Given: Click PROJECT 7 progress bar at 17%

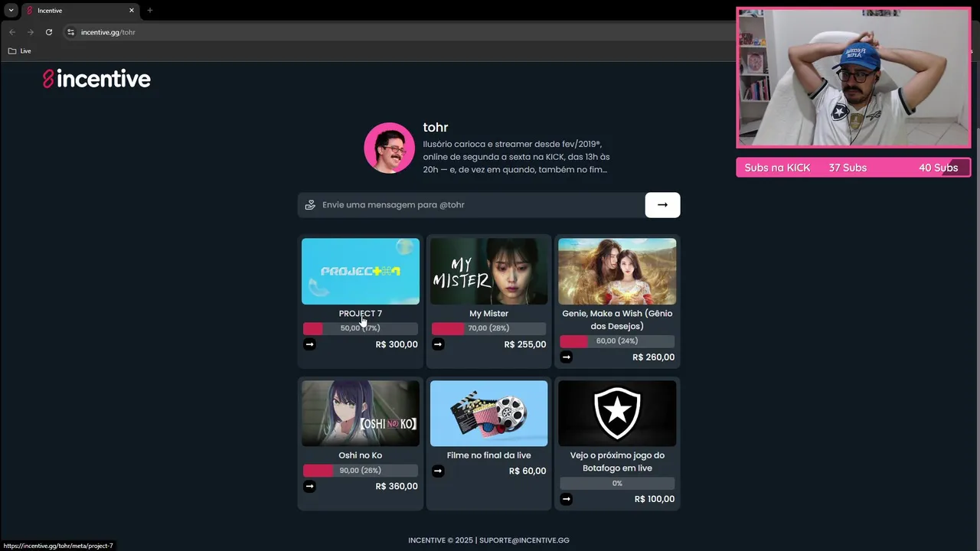Looking at the screenshot, I should click(x=361, y=328).
